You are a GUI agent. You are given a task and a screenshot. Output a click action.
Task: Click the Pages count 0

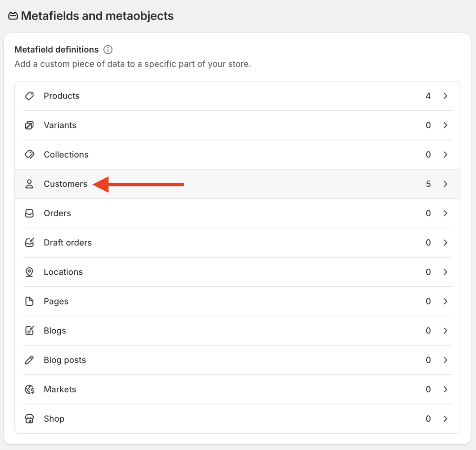tap(428, 301)
